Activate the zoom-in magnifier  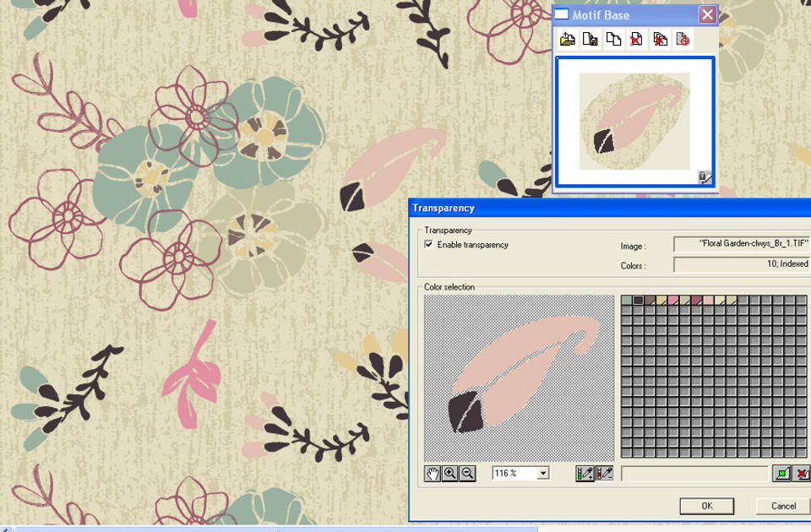point(449,473)
